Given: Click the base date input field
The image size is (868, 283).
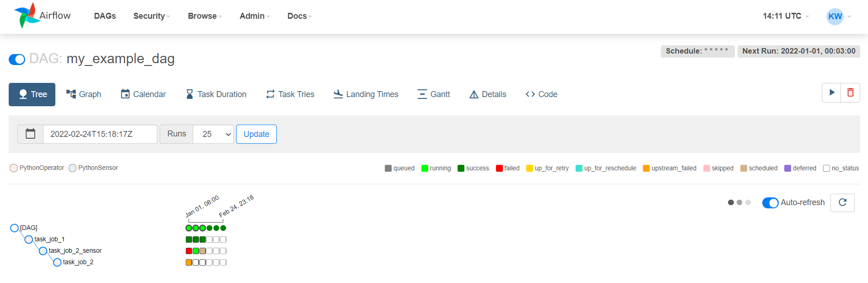Looking at the screenshot, I should point(100,134).
